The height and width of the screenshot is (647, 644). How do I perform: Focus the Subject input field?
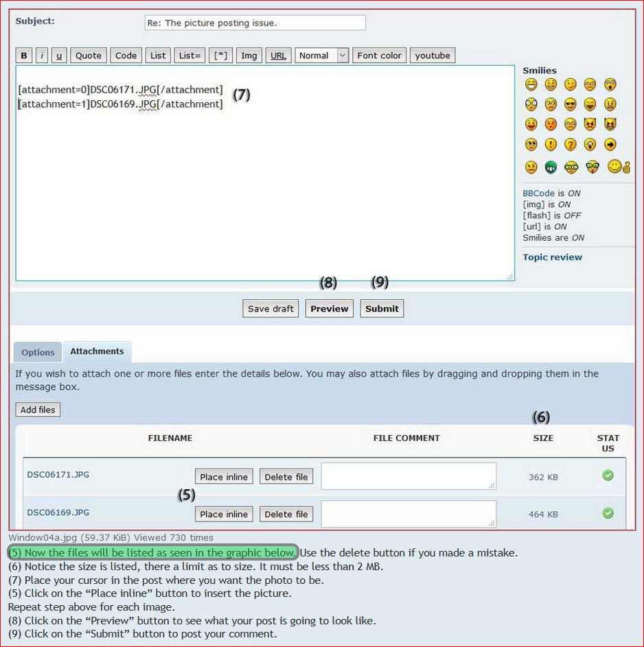pos(255,23)
